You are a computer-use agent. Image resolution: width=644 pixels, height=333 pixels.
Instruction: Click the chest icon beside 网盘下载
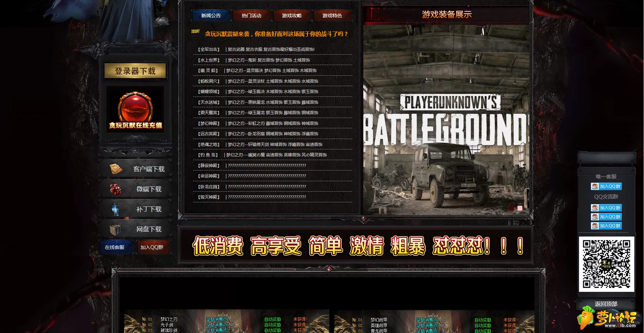point(116,229)
